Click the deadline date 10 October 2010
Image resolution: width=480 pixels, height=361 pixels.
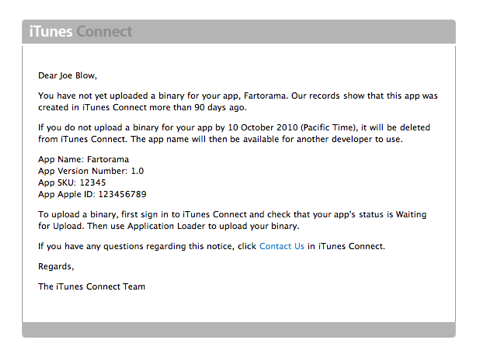(263, 127)
